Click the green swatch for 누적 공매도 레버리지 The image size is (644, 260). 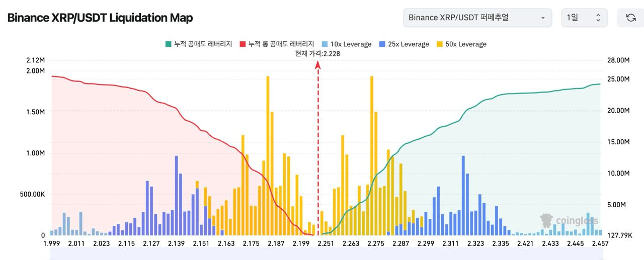click(x=168, y=44)
